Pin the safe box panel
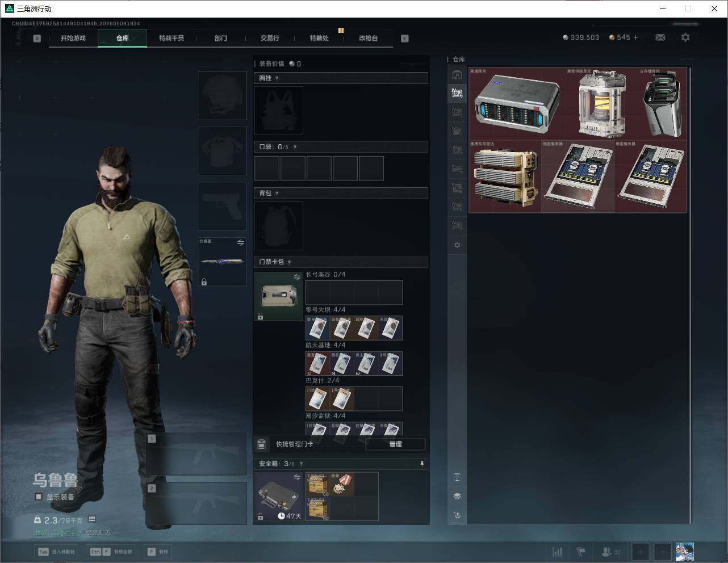Screen dimensions: 728x563 421,464
